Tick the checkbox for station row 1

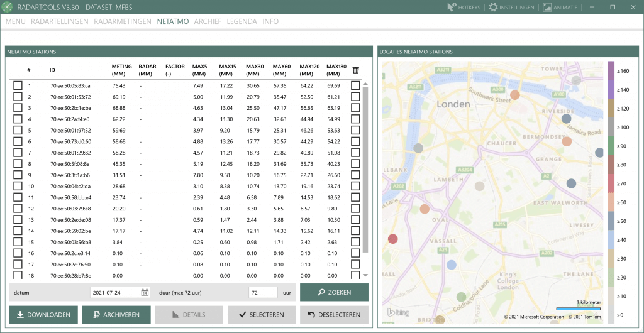click(18, 85)
